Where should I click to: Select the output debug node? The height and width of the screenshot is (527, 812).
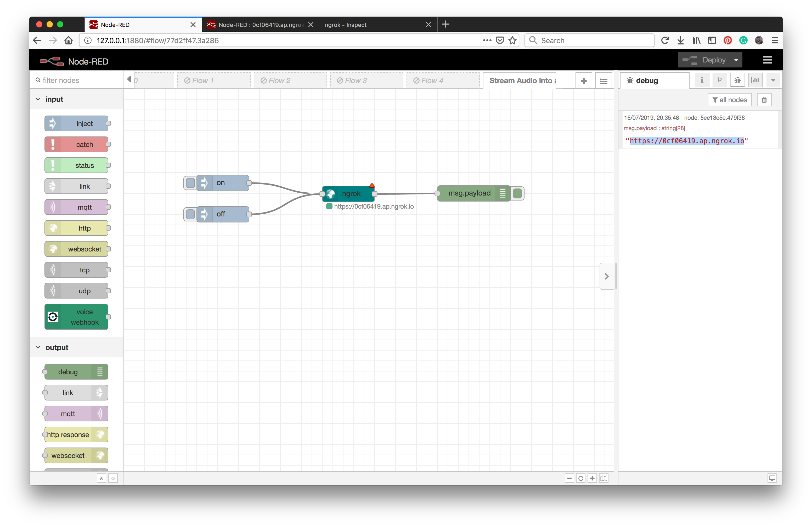pos(76,372)
